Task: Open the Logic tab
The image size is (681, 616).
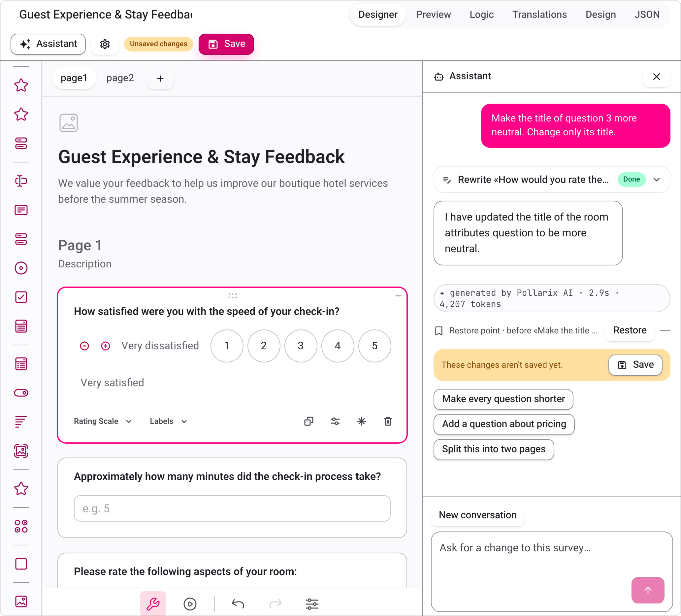Action: click(481, 15)
